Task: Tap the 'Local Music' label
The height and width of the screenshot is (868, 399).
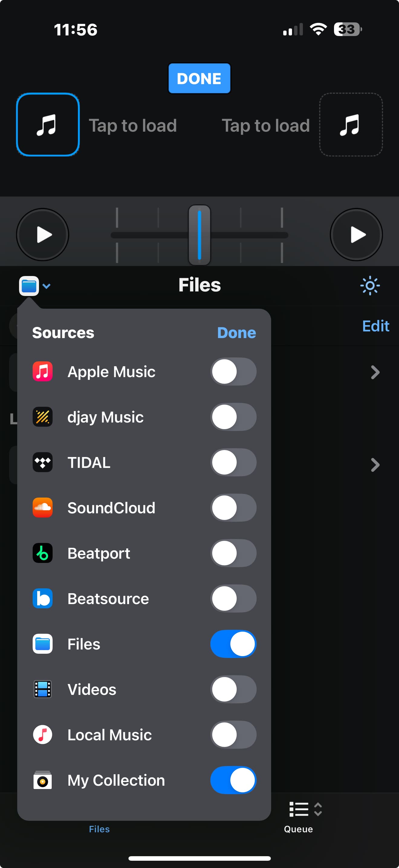Action: tap(109, 735)
